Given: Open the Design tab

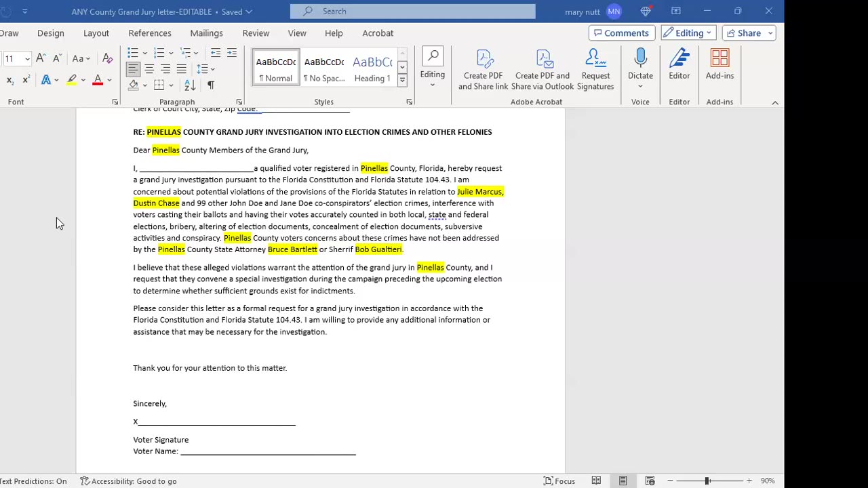Looking at the screenshot, I should (x=51, y=33).
